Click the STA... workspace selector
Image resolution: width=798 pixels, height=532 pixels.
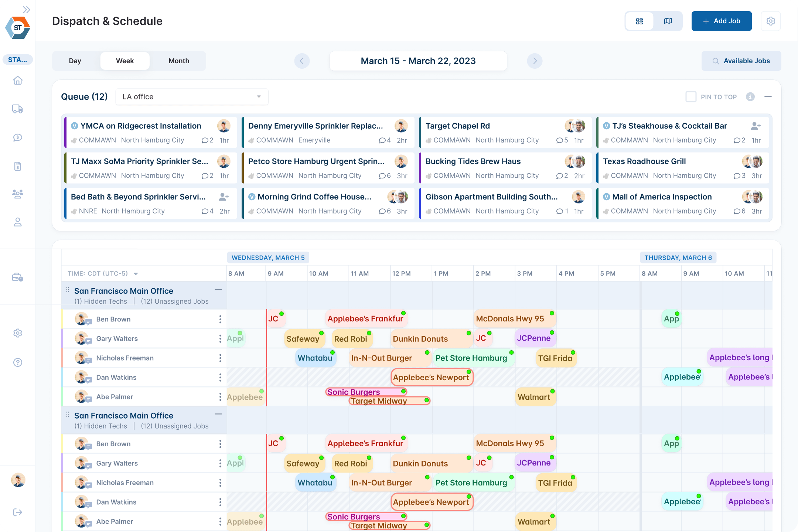[18, 59]
